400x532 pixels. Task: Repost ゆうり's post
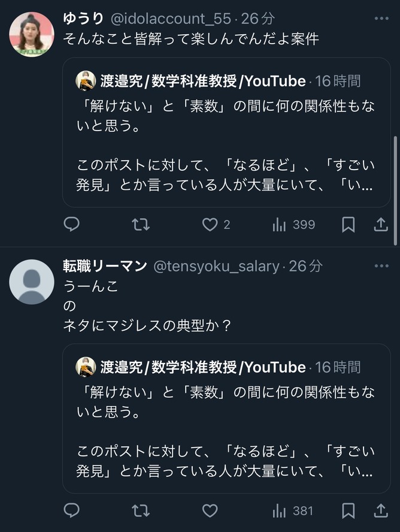point(141,225)
